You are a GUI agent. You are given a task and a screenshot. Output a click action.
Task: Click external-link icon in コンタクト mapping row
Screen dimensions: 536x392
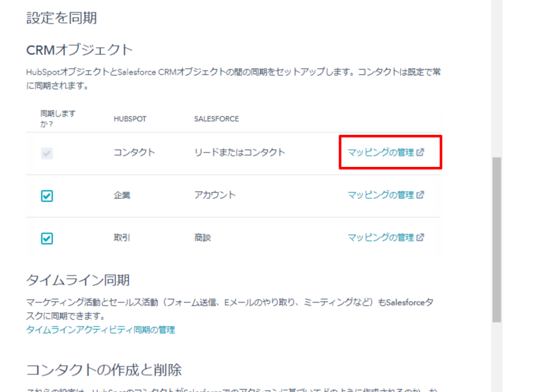tap(421, 152)
